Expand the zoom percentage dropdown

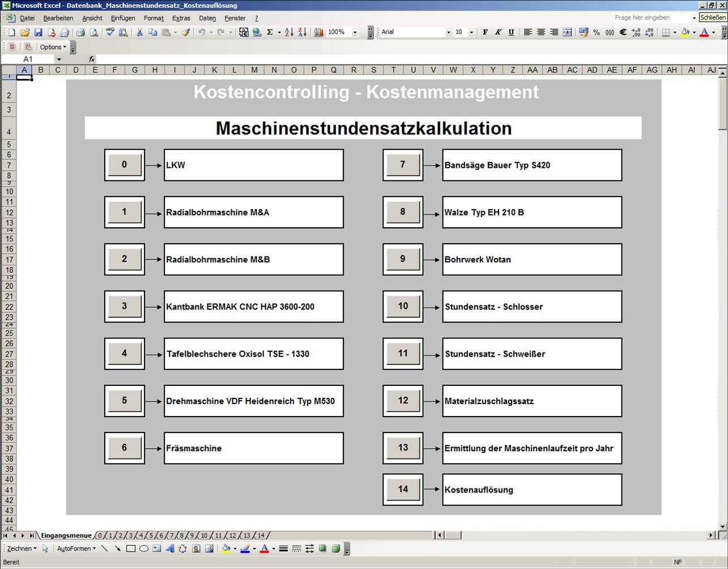click(355, 32)
